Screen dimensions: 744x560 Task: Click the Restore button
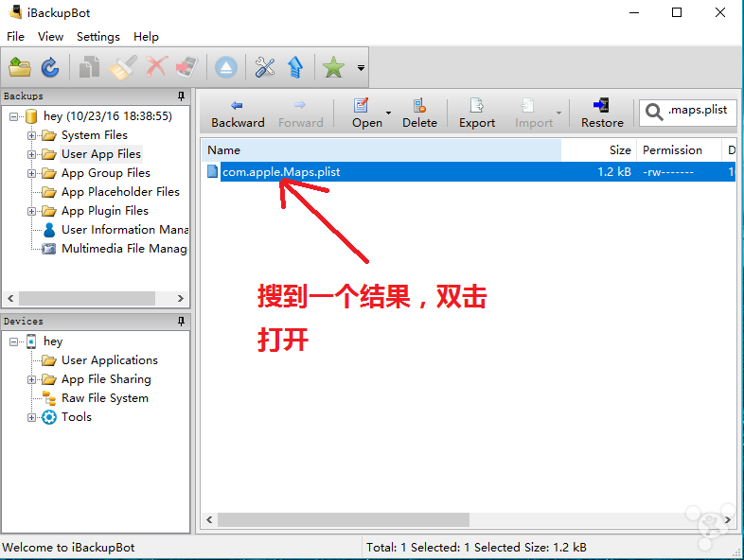click(x=602, y=114)
